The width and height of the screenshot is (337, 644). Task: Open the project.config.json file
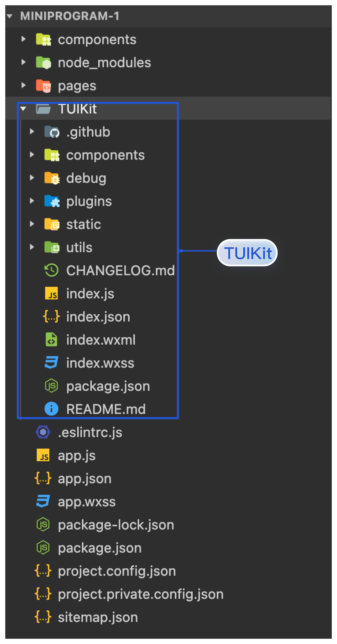point(117,572)
